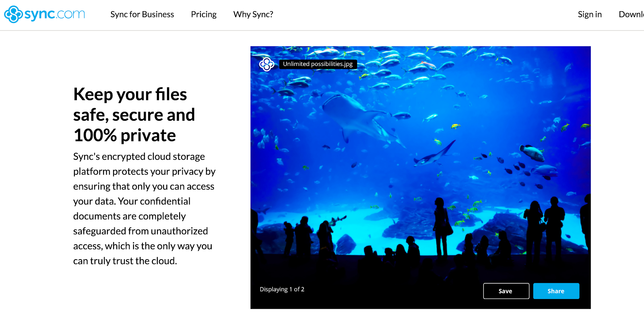Click the aquarium preview image

coord(421,177)
